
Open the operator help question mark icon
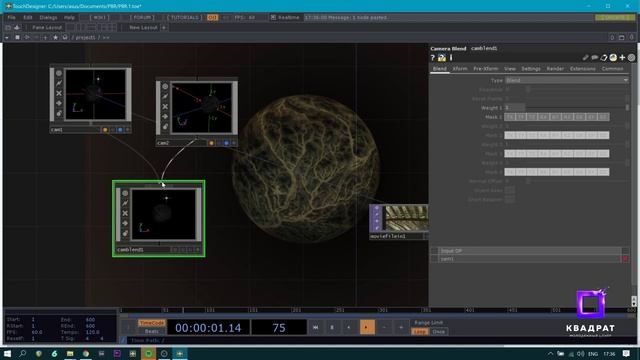[x=433, y=58]
